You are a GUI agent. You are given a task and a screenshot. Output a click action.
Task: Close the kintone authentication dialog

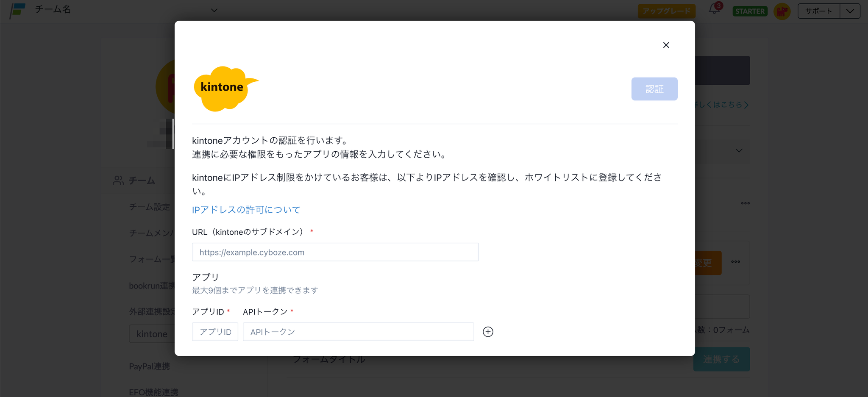[666, 45]
